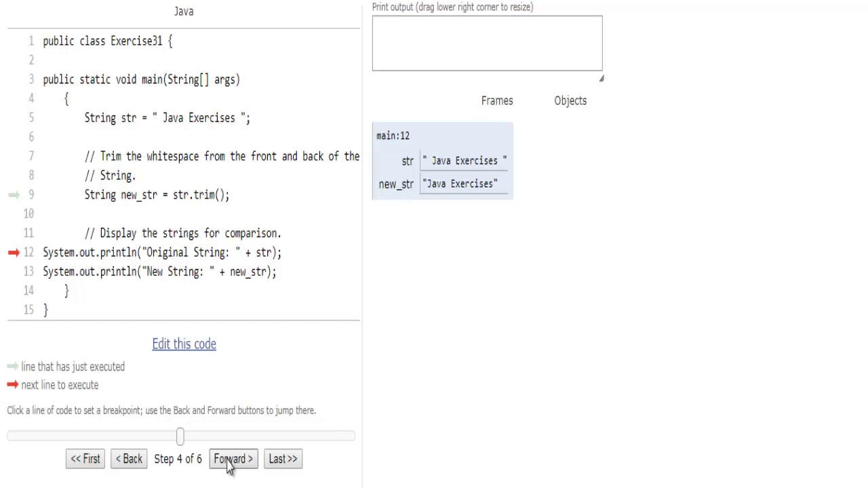868x488 pixels.
Task: Jump to the first step with First button
Action: (x=85, y=459)
